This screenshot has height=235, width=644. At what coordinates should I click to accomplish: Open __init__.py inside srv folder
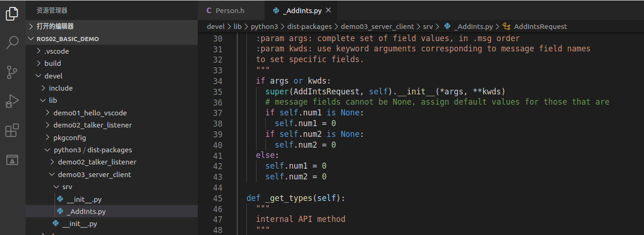tap(84, 199)
